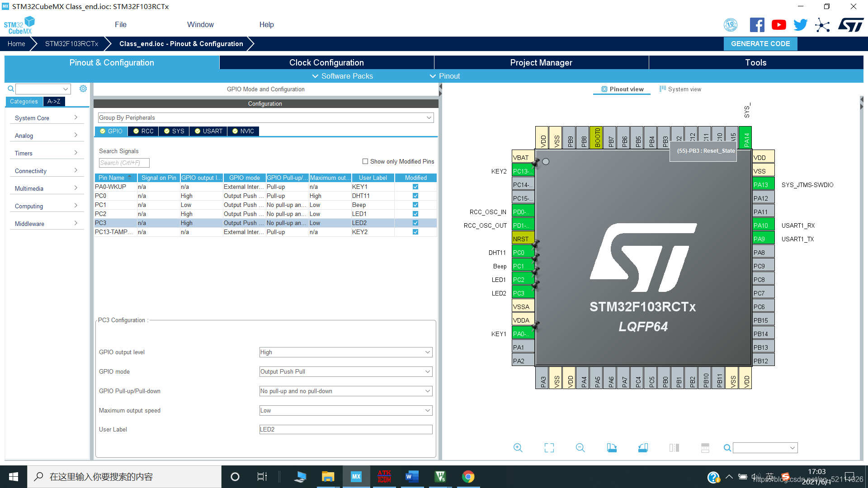The height and width of the screenshot is (488, 868).
Task: Open the Maximum output speed dropdown
Action: click(346, 410)
